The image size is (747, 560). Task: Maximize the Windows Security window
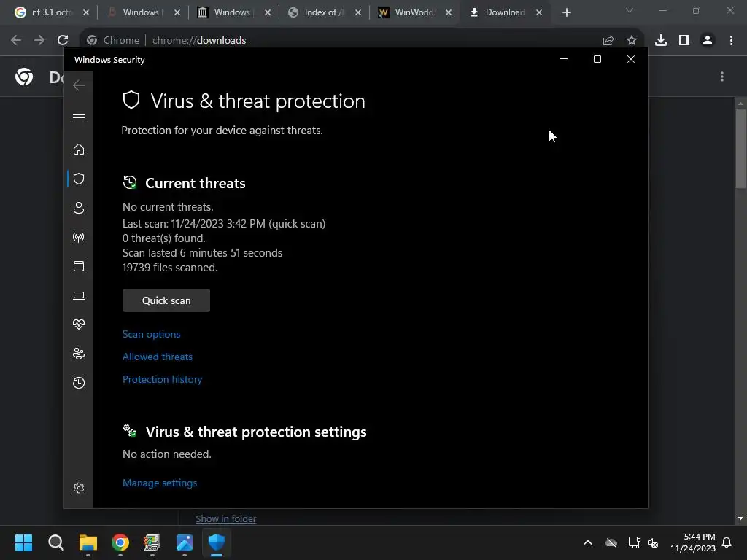597,59
